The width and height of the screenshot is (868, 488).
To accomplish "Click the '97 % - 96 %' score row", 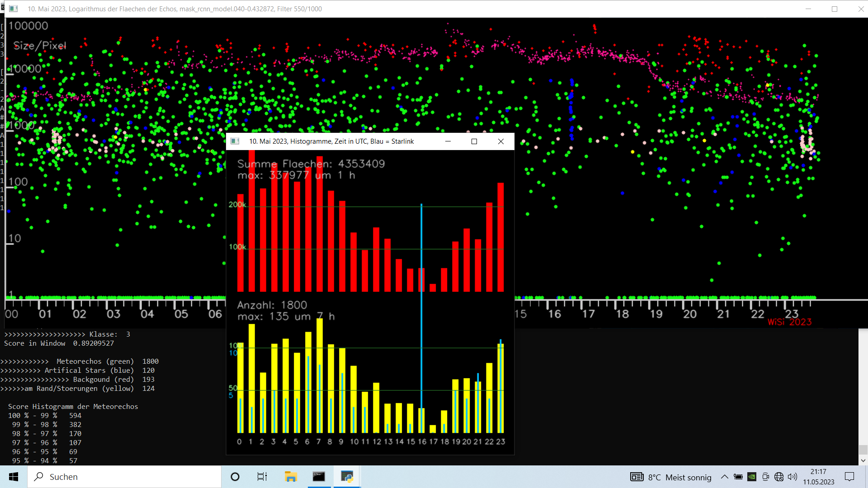I will 47,443.
